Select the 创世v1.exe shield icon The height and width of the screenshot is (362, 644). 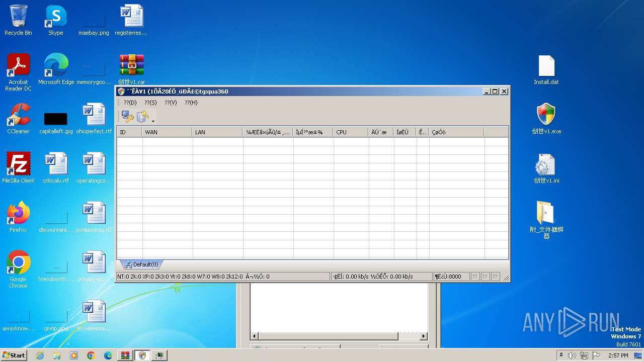click(x=546, y=119)
